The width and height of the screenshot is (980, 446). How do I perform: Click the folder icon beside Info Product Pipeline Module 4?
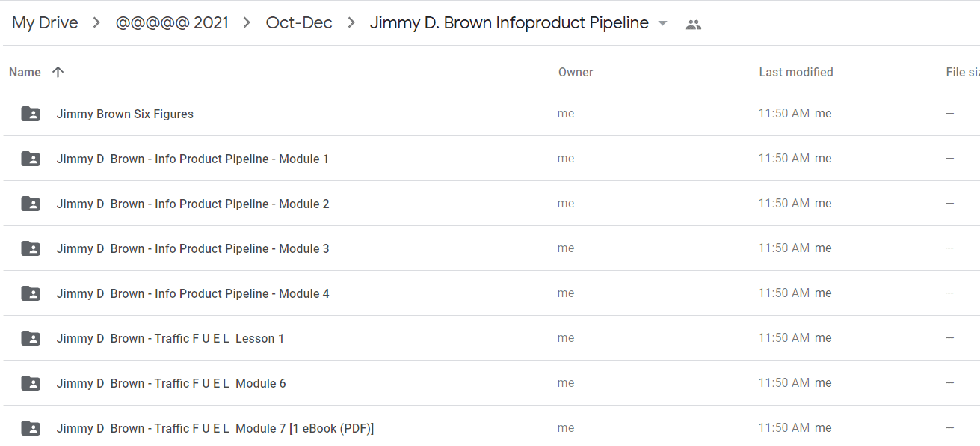31,293
